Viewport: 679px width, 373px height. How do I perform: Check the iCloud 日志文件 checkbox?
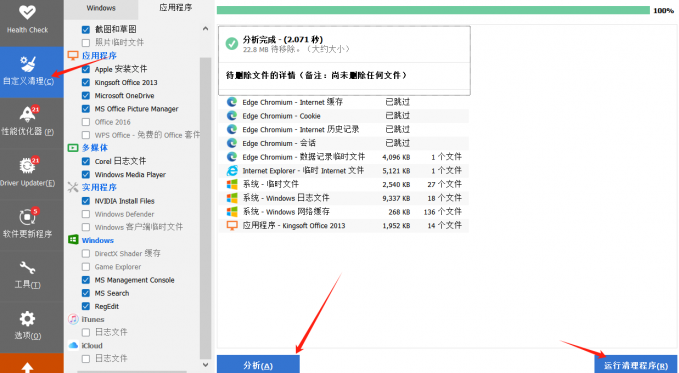86,359
